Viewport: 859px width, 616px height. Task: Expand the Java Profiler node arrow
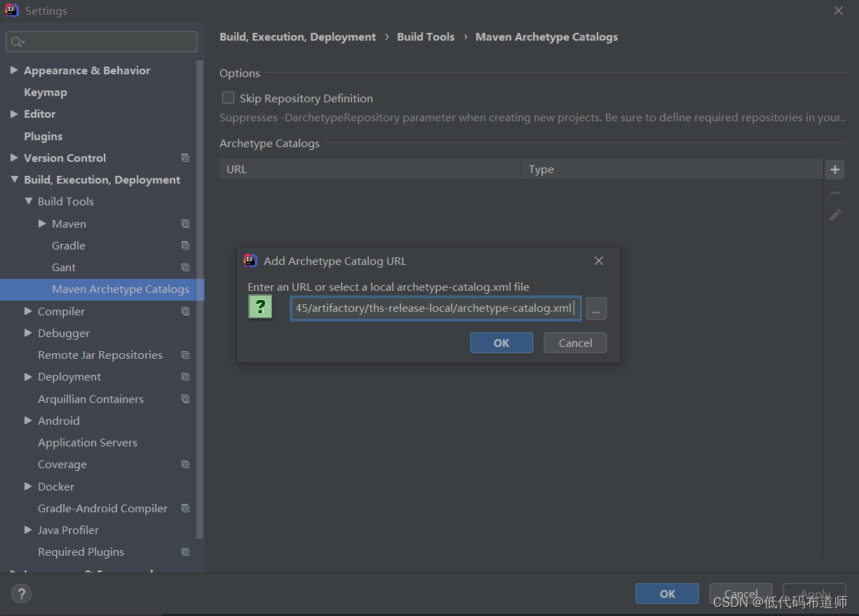coord(28,530)
